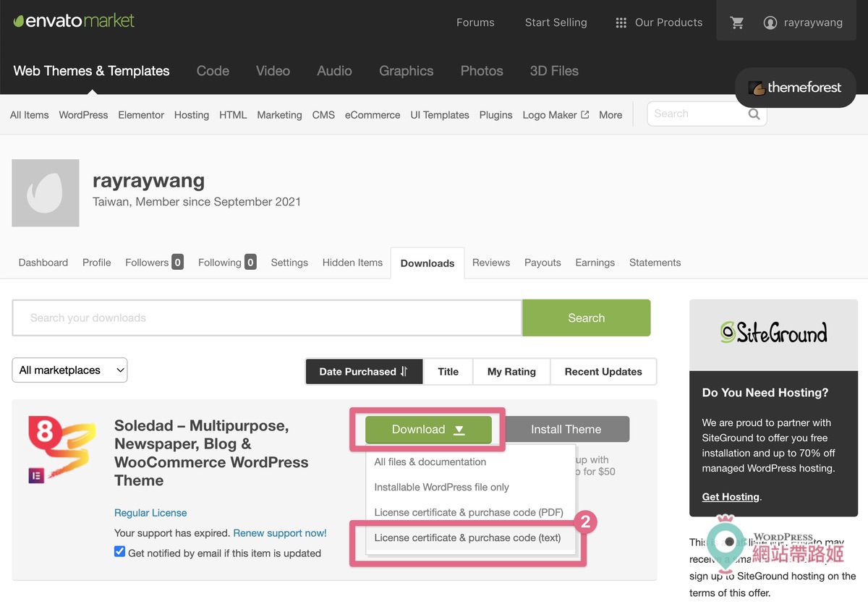868x612 pixels.
Task: Open the Earnings tab
Action: point(595,263)
